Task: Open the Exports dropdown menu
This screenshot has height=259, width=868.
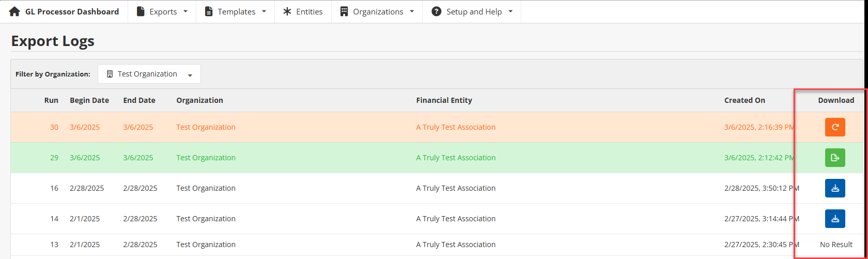Action: point(162,11)
